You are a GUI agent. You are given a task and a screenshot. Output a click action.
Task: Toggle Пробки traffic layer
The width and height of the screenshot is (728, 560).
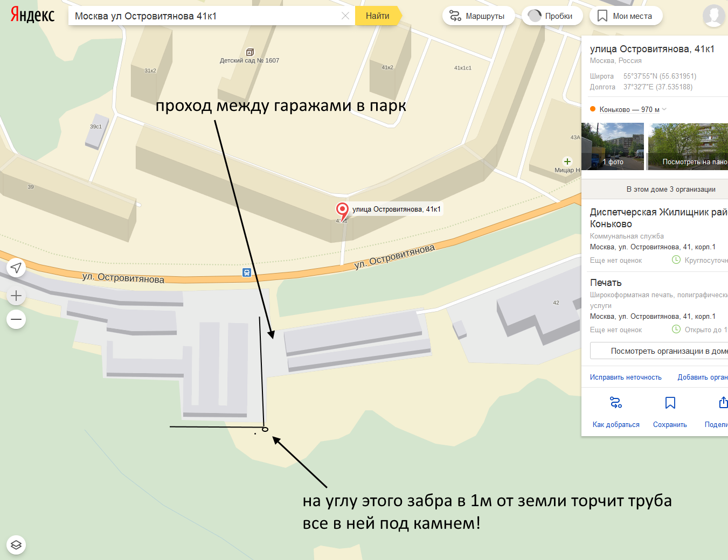pyautogui.click(x=551, y=16)
